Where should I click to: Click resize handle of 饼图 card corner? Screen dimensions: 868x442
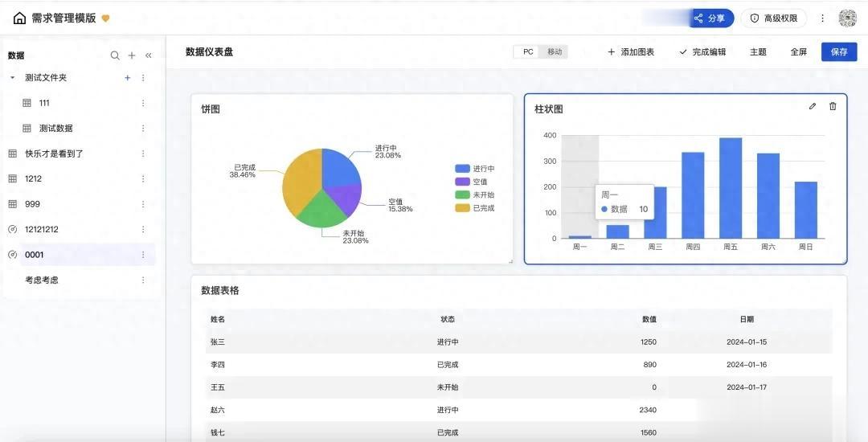(x=510, y=262)
